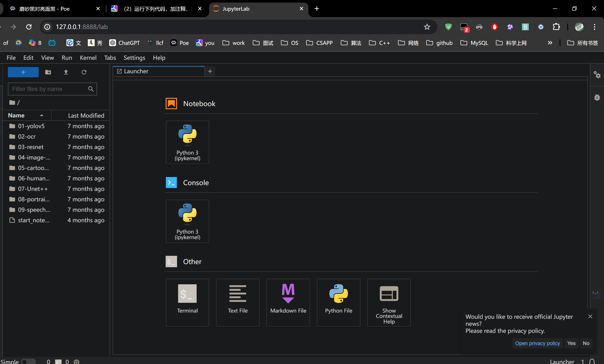Screen dimensions: 604x364
Task: Create a new Text File
Action: (x=238, y=302)
